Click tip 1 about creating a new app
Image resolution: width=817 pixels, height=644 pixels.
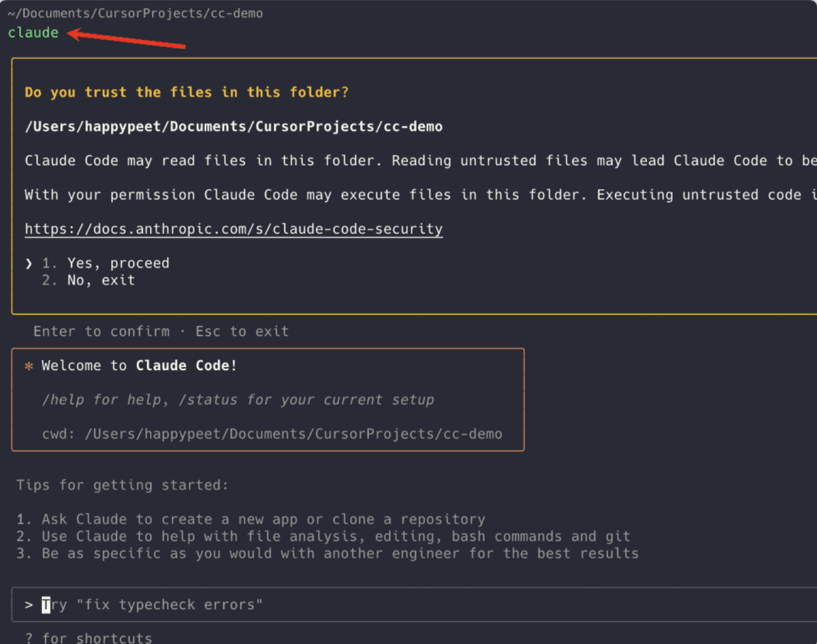point(251,520)
